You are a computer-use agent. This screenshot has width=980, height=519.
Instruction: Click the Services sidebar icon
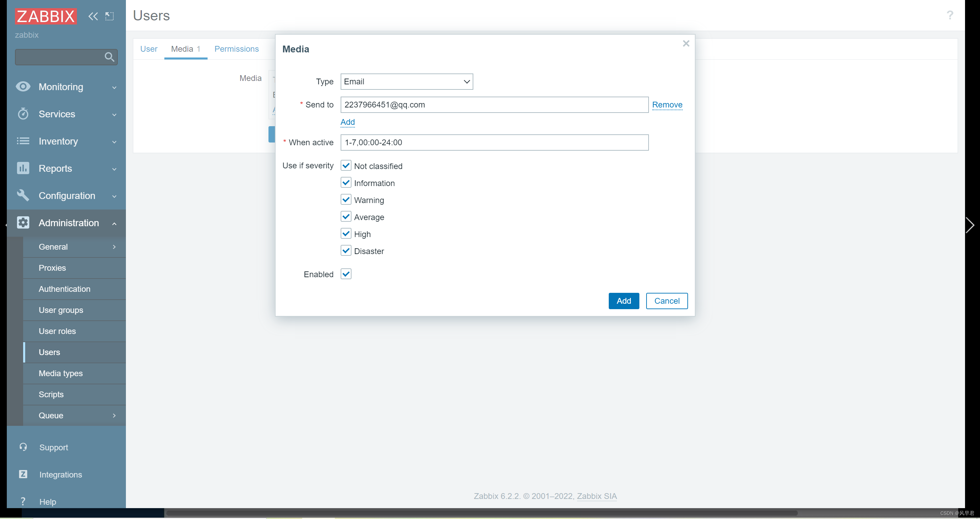tap(22, 113)
